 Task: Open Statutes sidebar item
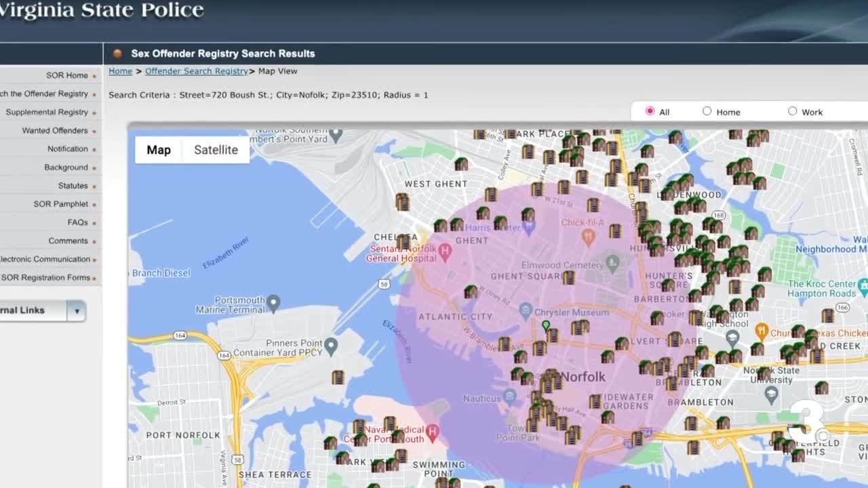coord(73,185)
